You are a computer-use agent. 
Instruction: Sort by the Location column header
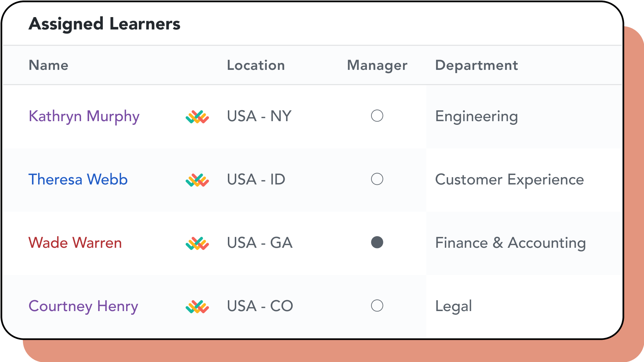pos(256,65)
